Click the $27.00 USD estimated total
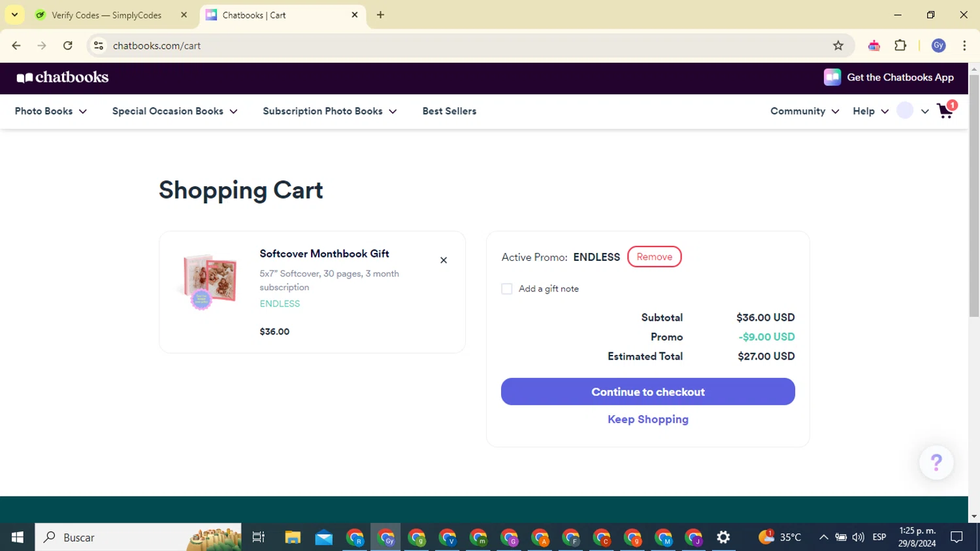980x551 pixels. tap(766, 356)
